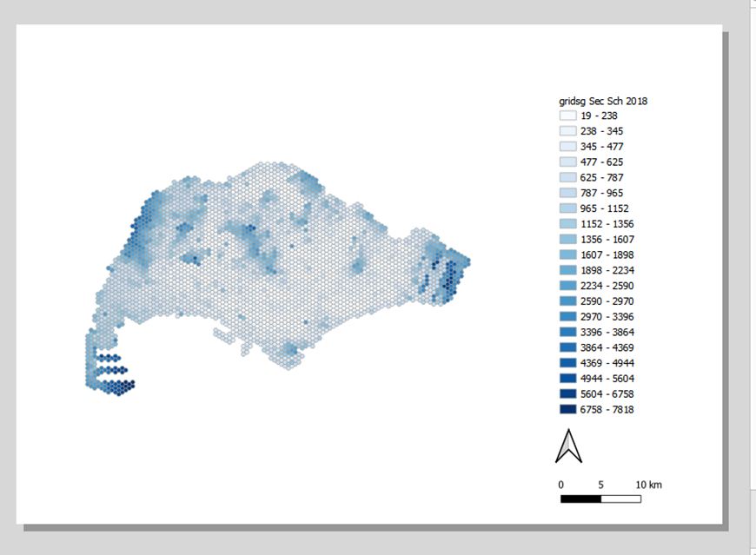Select the 1607 - 1898 legend swatch
Screen dimensions: 756x555
tap(567, 254)
